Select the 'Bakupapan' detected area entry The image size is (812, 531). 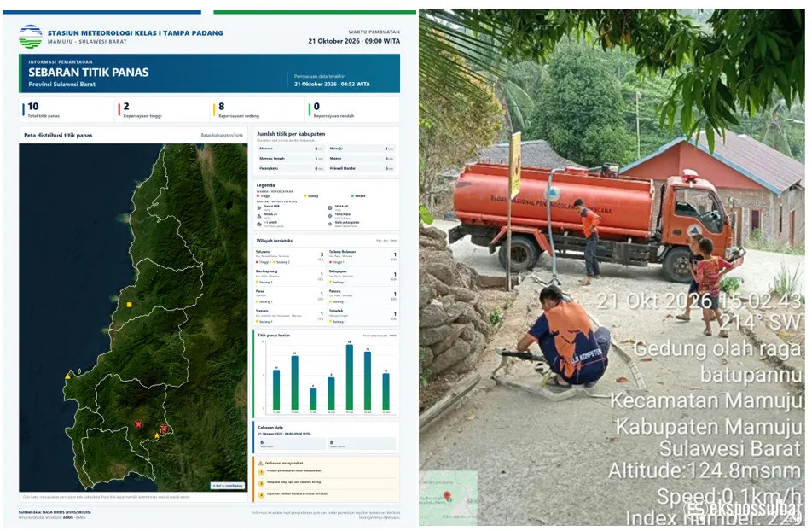(363, 277)
